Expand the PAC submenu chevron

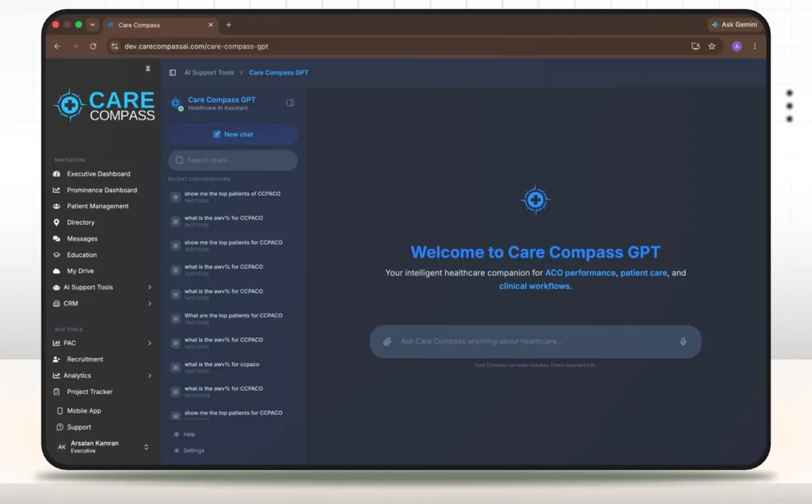pyautogui.click(x=150, y=343)
